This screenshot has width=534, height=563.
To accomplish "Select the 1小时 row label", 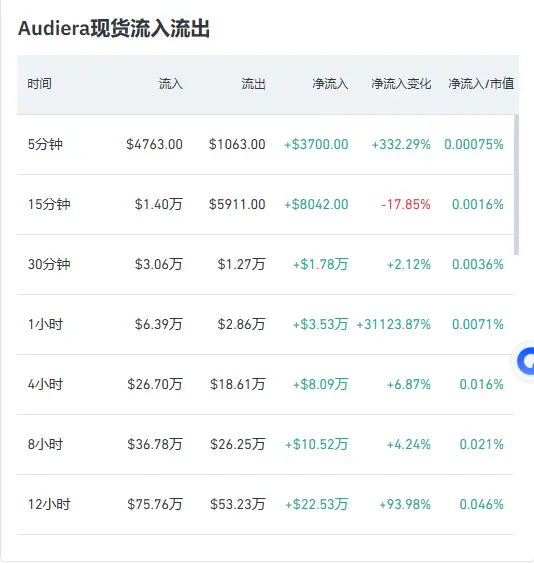I will tap(45, 324).
